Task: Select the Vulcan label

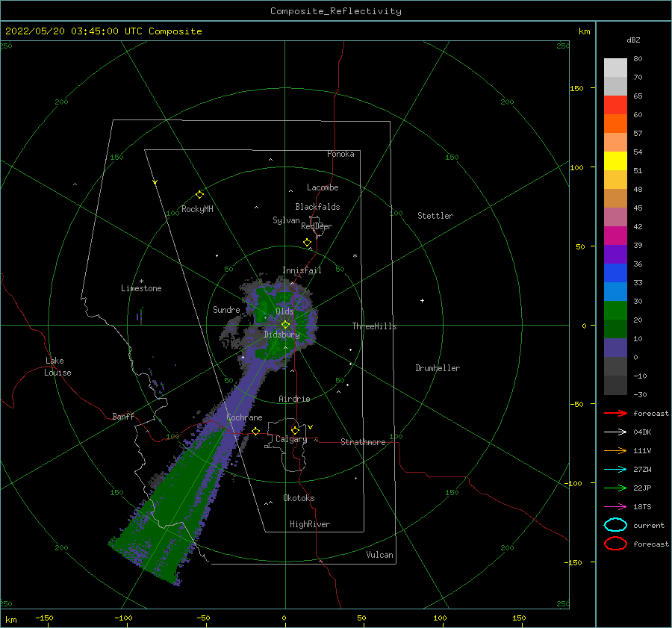Action: [380, 555]
